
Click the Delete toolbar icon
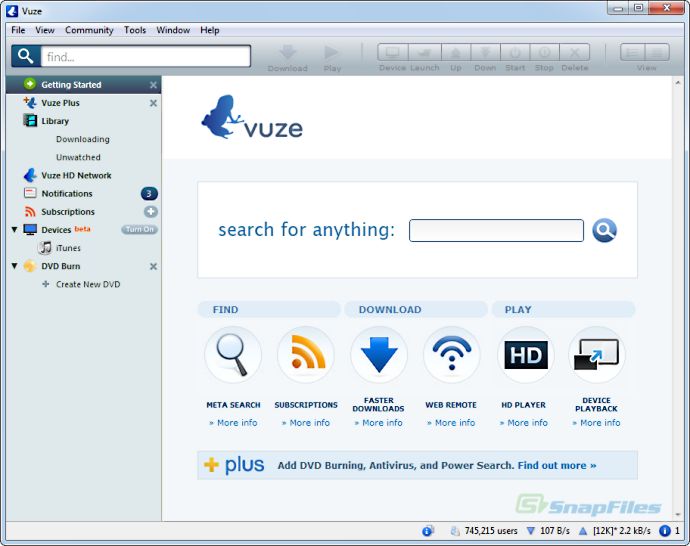575,52
